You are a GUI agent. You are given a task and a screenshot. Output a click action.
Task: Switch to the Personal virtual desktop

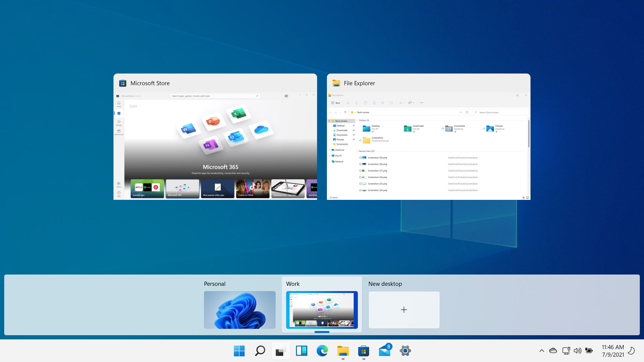[239, 310]
